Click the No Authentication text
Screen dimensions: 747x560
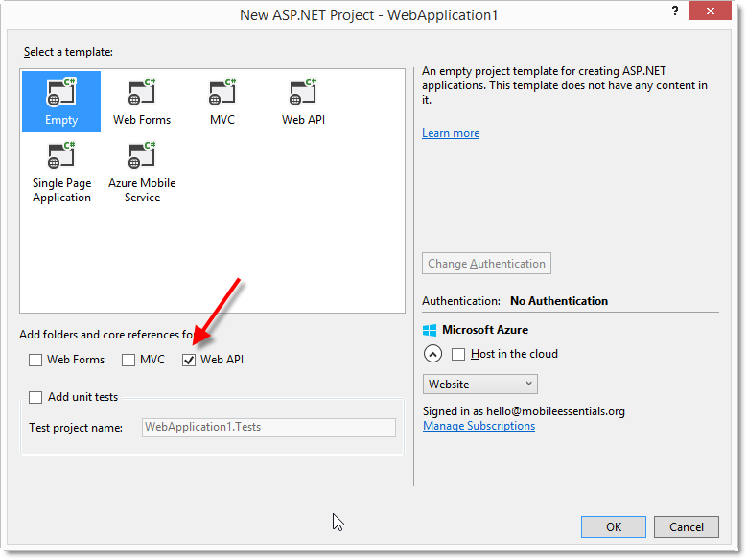559,301
